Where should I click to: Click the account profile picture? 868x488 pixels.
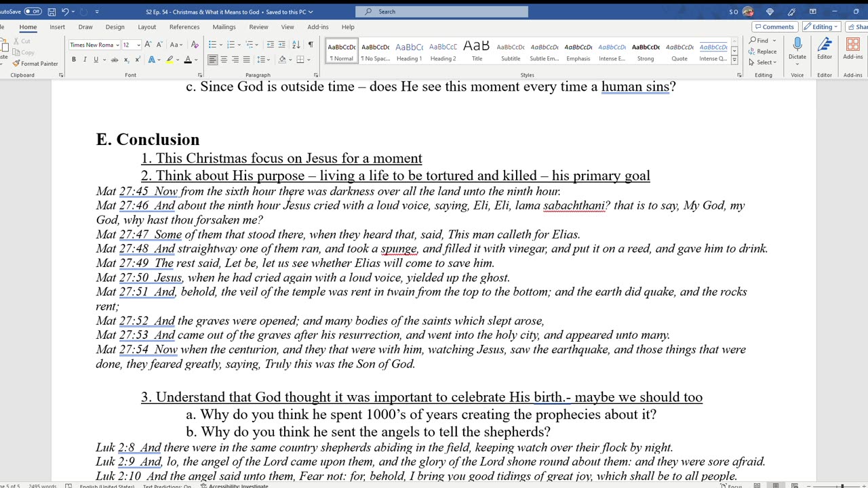pyautogui.click(x=748, y=12)
